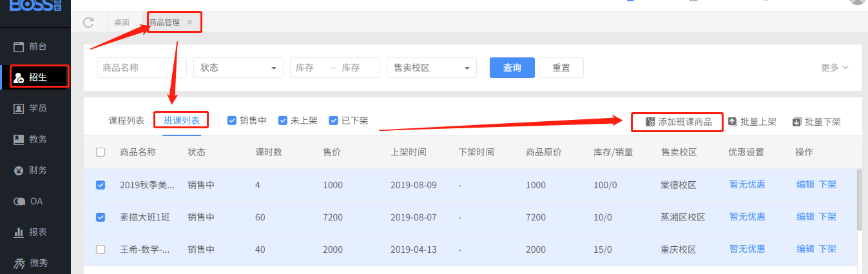Uncheck the 2019秋季美 row checkbox
Screen dimensions: 868x274
pos(101,185)
